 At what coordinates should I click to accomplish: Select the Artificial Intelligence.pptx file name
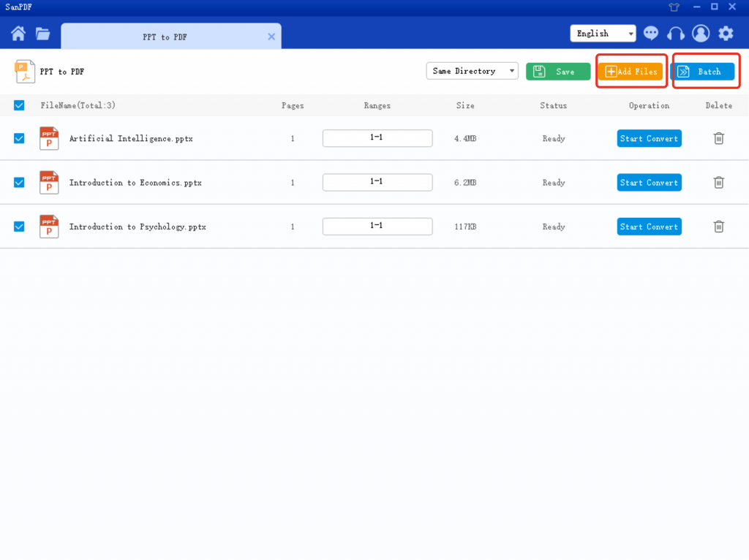tap(131, 138)
